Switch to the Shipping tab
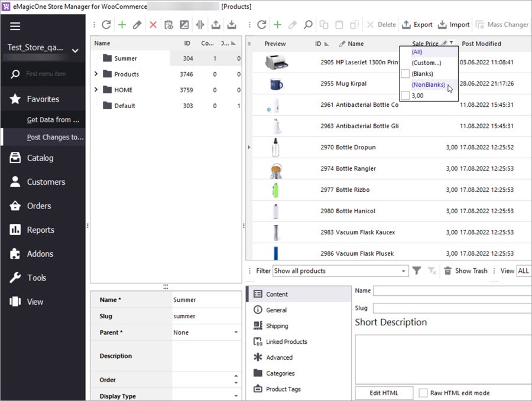 (277, 326)
